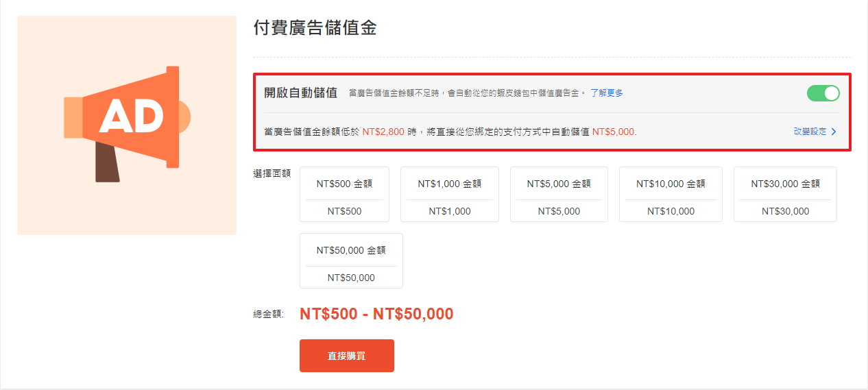Click the total price NT$500 - NT$50,000
The image size is (868, 390).
376,314
